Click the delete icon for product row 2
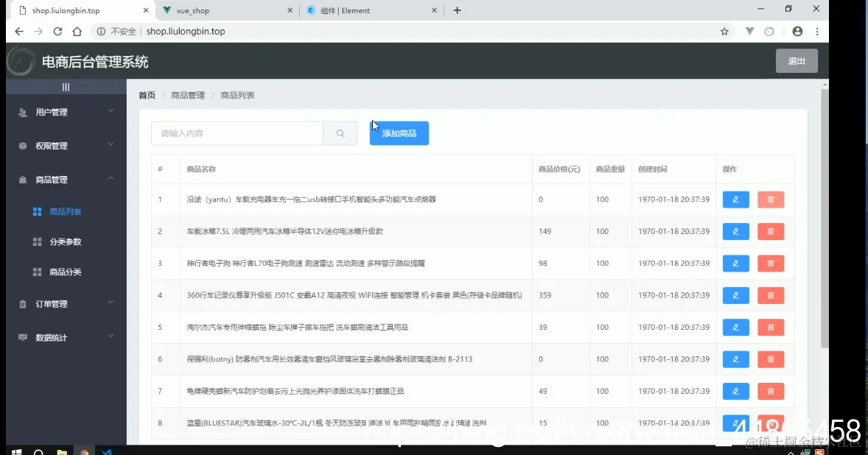868x455 pixels. pos(770,231)
